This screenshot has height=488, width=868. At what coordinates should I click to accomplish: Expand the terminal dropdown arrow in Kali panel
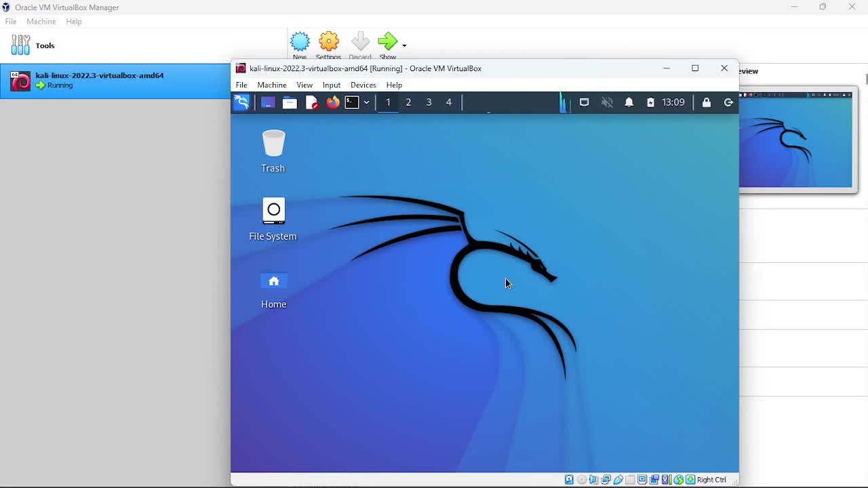click(366, 102)
